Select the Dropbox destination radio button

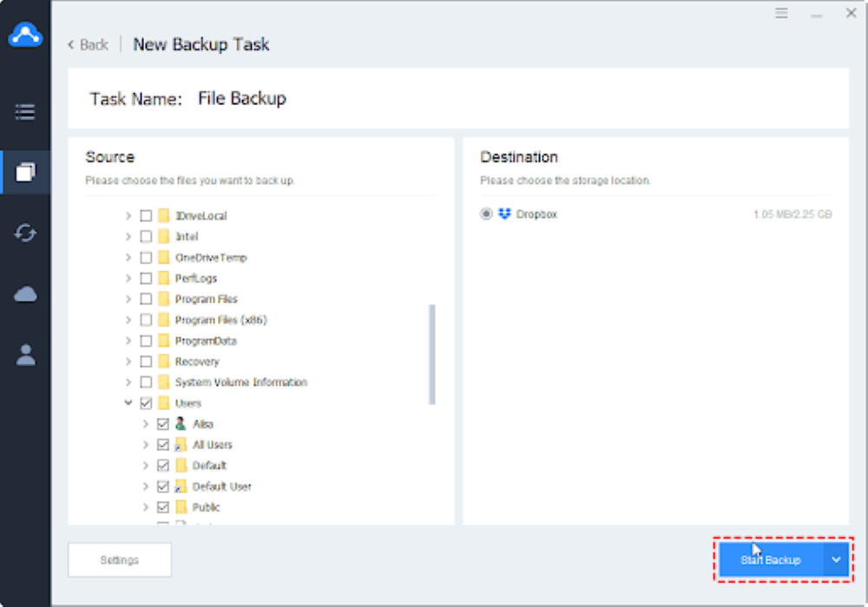pyautogui.click(x=486, y=214)
